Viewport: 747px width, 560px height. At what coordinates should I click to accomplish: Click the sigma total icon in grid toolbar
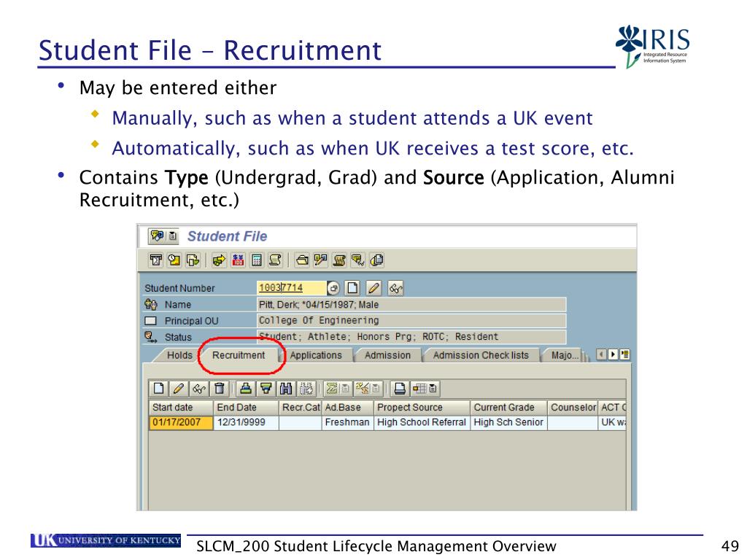332,389
